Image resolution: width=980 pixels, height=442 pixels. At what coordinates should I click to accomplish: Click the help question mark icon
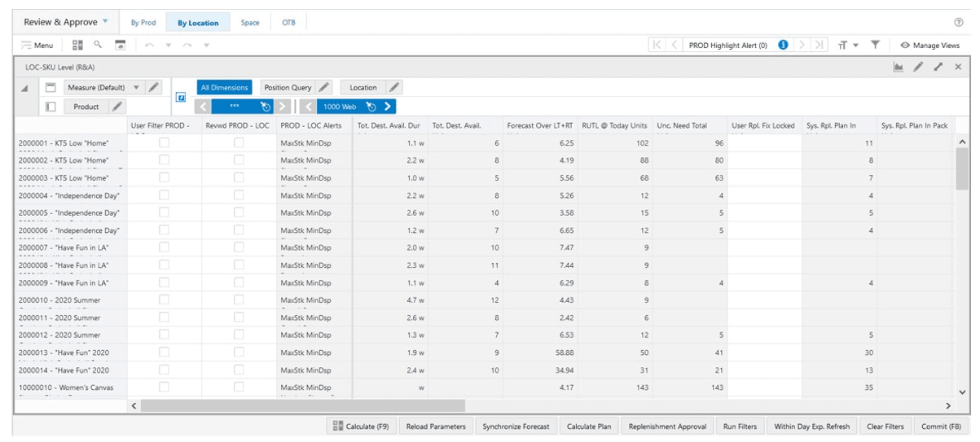point(959,22)
